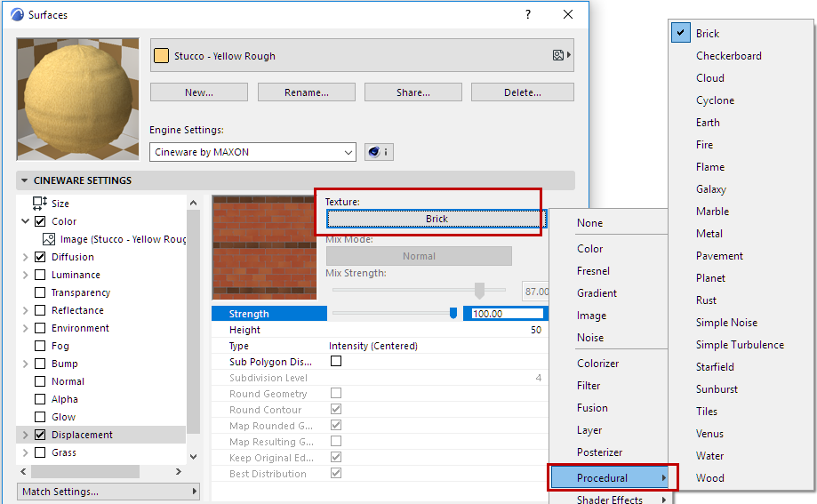Click the Surfaces dialog help question mark
The width and height of the screenshot is (817, 504).
(528, 14)
